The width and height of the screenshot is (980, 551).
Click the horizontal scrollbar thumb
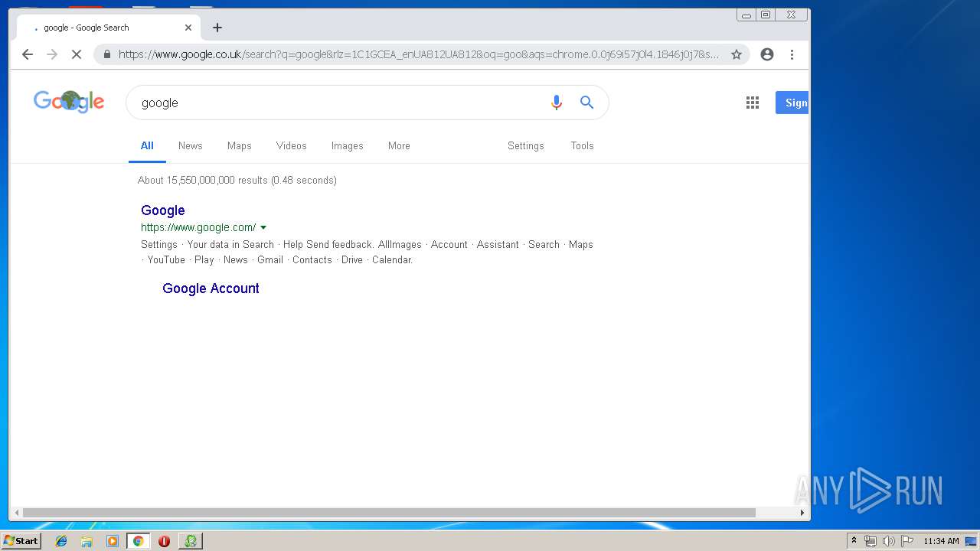point(389,513)
